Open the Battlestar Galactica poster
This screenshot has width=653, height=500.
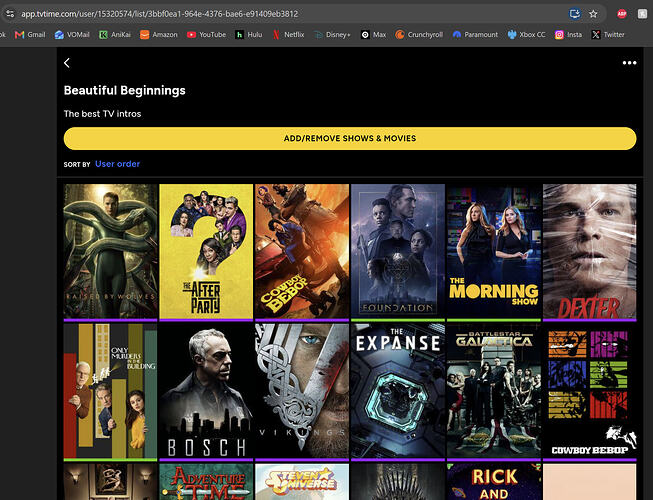pos(493,391)
